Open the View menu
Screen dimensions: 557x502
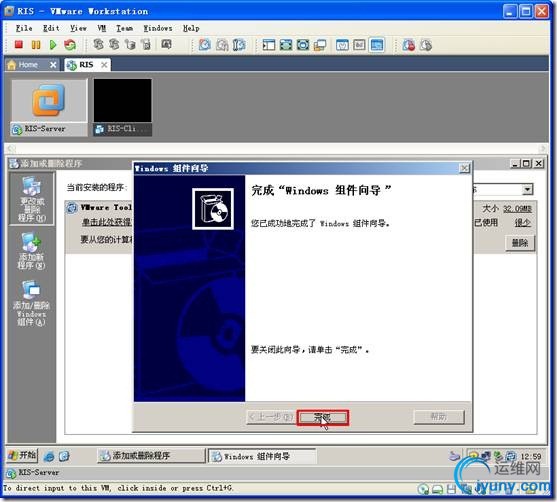[x=78, y=28]
